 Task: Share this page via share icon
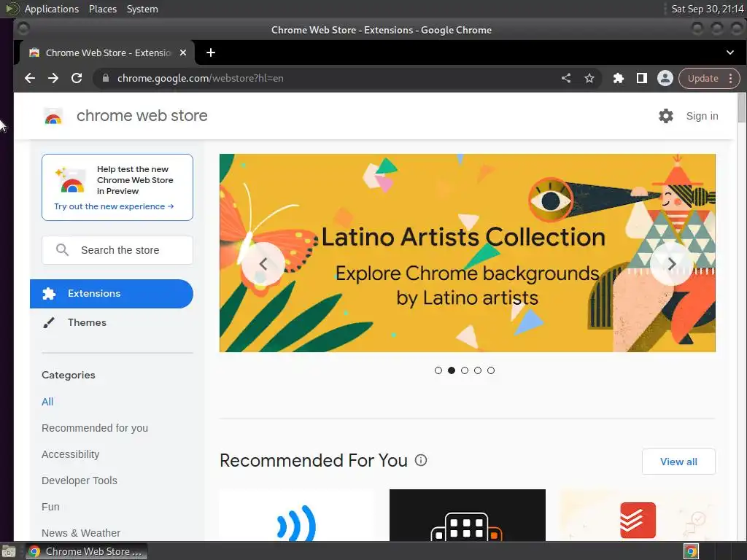pos(566,78)
